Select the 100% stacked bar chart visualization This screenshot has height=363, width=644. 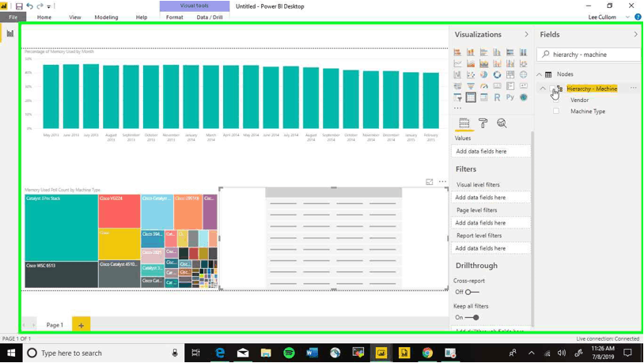[x=510, y=52]
